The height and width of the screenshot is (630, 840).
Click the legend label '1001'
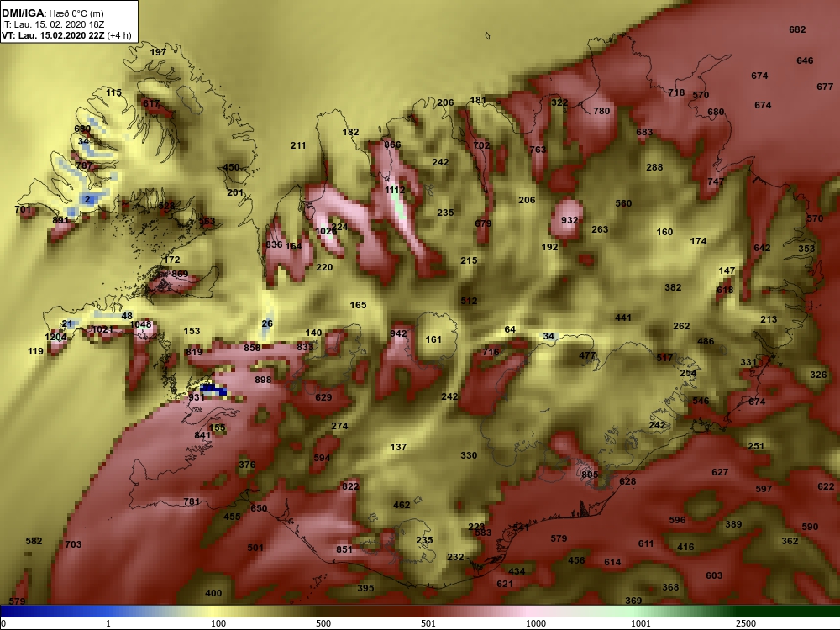pyautogui.click(x=641, y=623)
